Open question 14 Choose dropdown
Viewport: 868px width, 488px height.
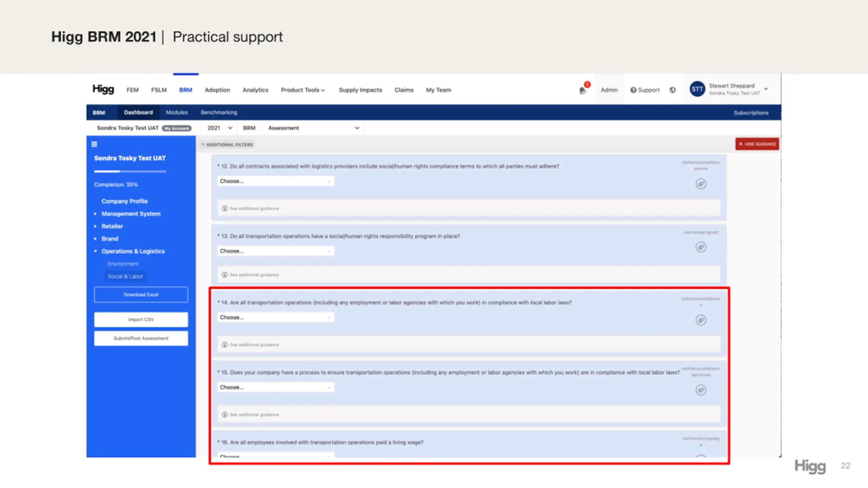point(276,318)
